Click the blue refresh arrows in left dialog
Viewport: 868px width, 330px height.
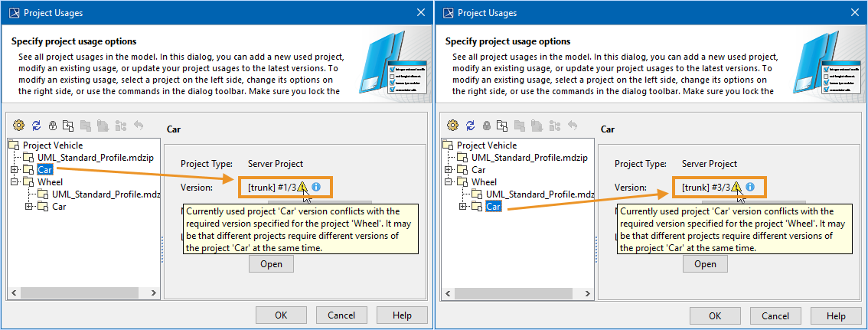[x=36, y=126]
